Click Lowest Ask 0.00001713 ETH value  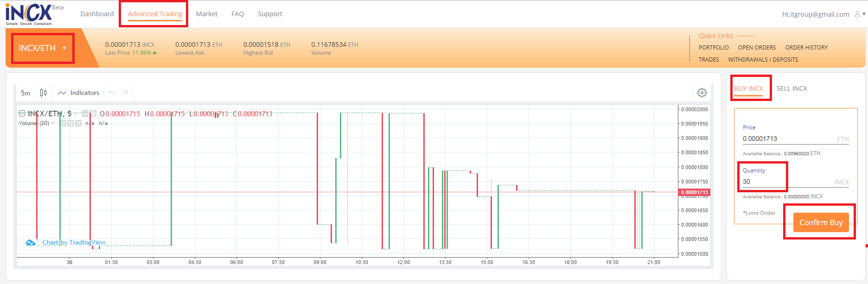tap(199, 44)
